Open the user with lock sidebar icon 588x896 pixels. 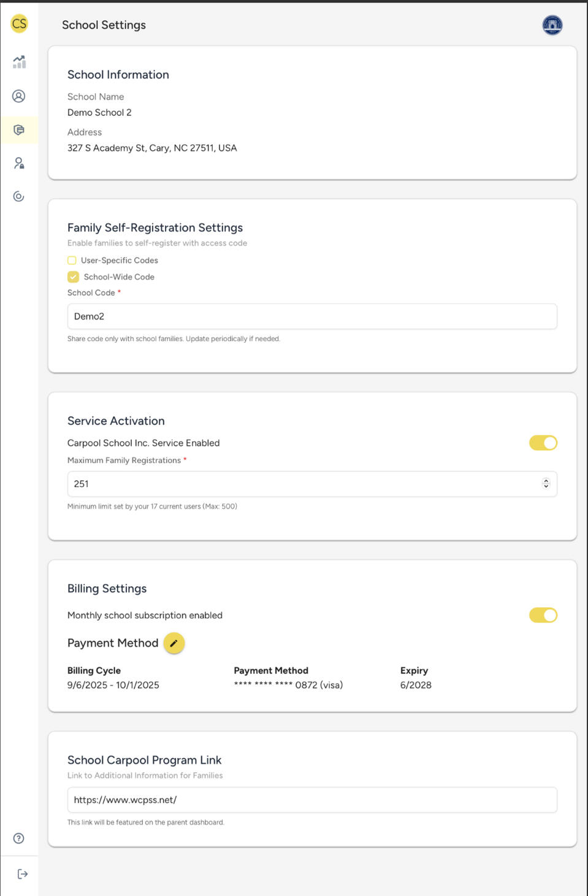click(x=19, y=163)
